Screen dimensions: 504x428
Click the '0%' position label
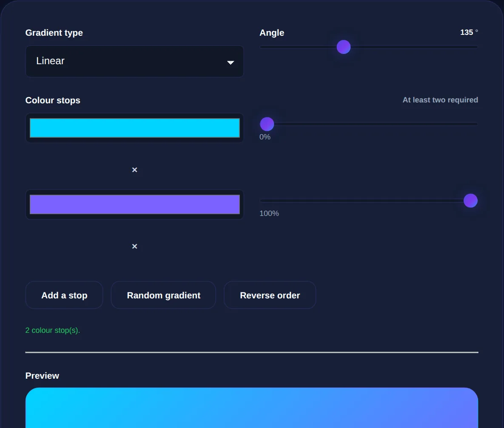coord(265,137)
